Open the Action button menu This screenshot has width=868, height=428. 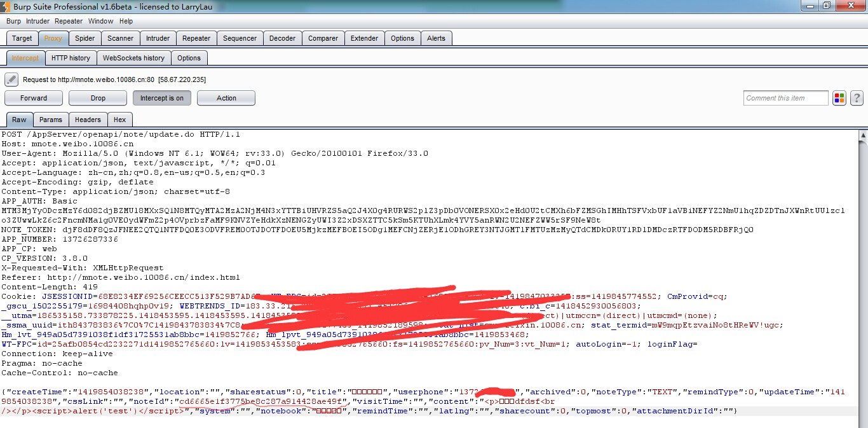(x=226, y=98)
